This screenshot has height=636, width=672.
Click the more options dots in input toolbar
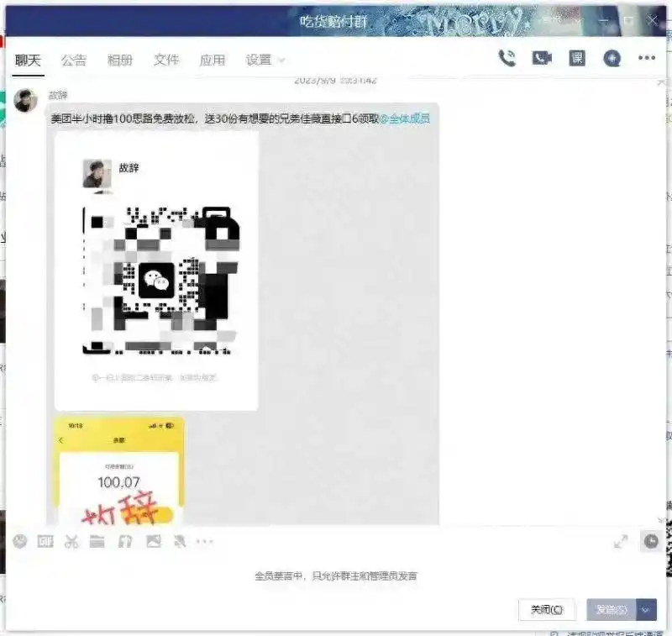pyautogui.click(x=204, y=542)
